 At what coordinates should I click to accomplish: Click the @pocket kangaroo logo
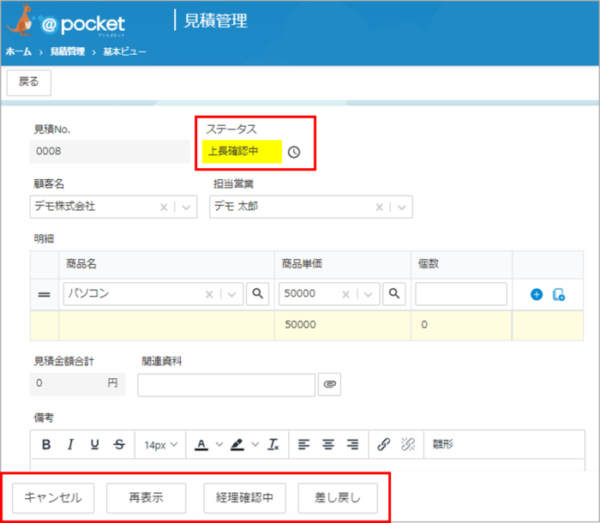[66, 22]
